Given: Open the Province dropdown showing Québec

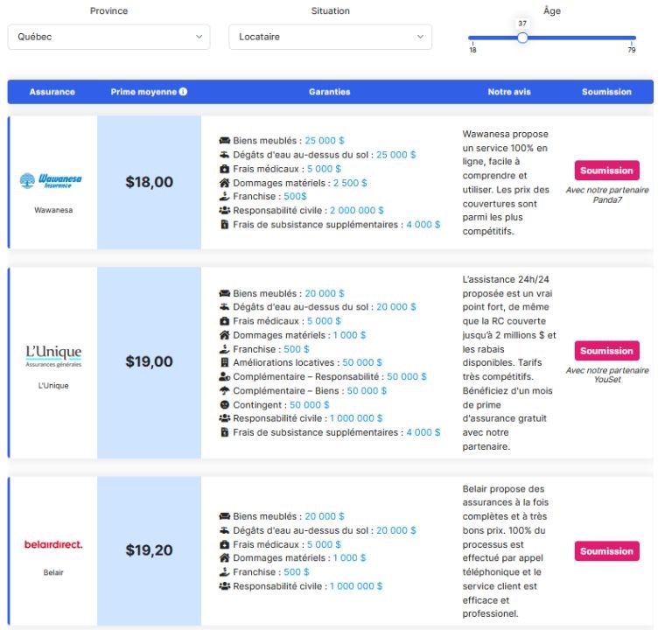Looking at the screenshot, I should (x=108, y=37).
